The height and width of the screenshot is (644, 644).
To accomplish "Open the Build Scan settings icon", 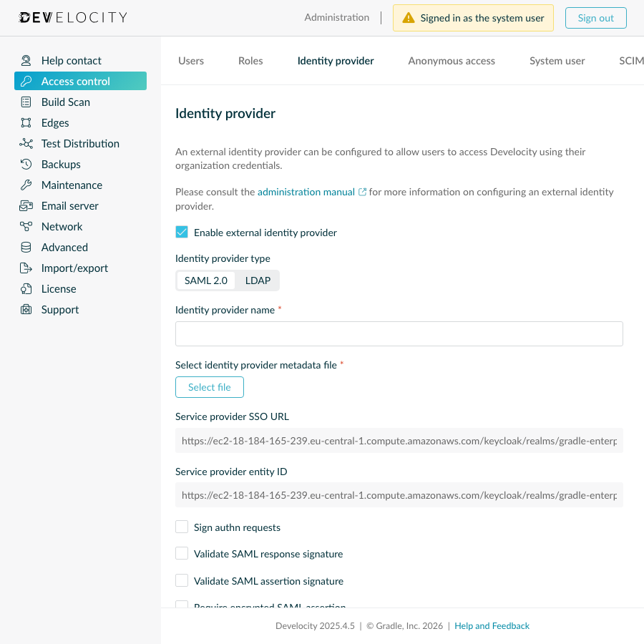I will coord(26,102).
